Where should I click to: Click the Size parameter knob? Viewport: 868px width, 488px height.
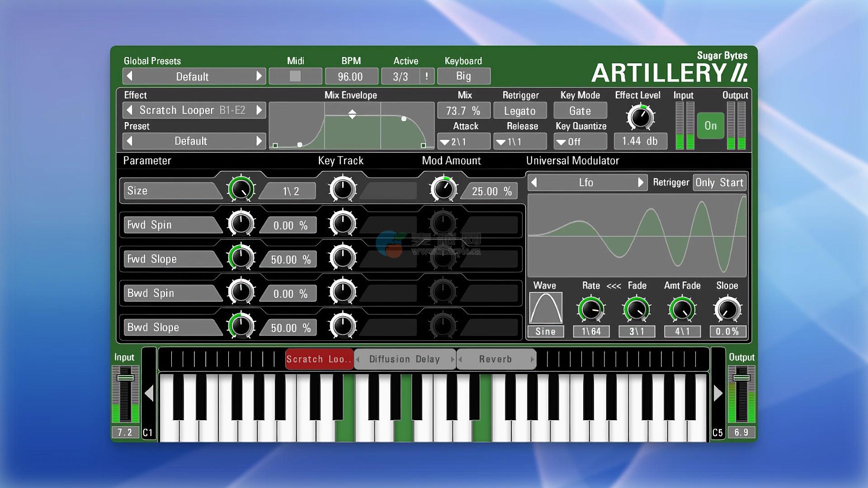241,189
